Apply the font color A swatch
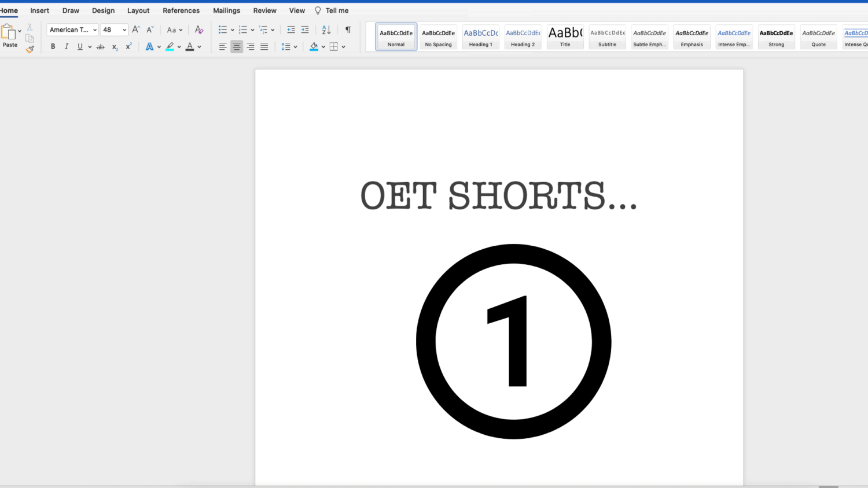 (190, 46)
